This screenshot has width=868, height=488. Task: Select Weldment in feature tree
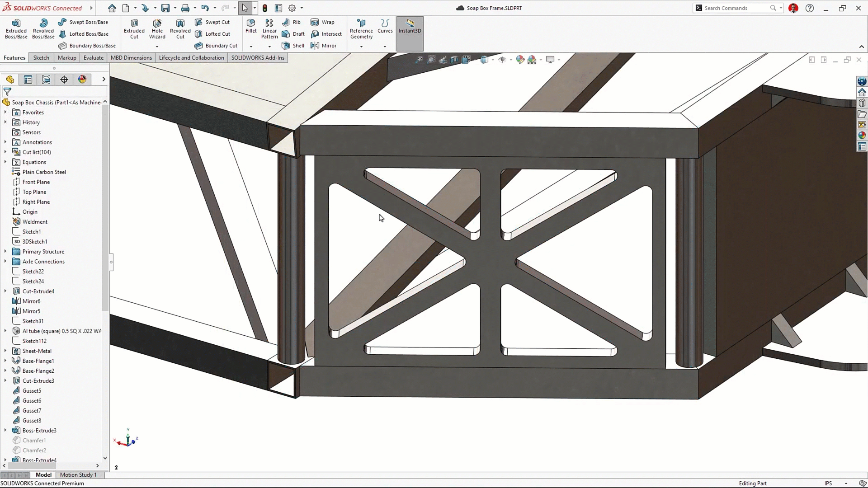tap(30, 222)
